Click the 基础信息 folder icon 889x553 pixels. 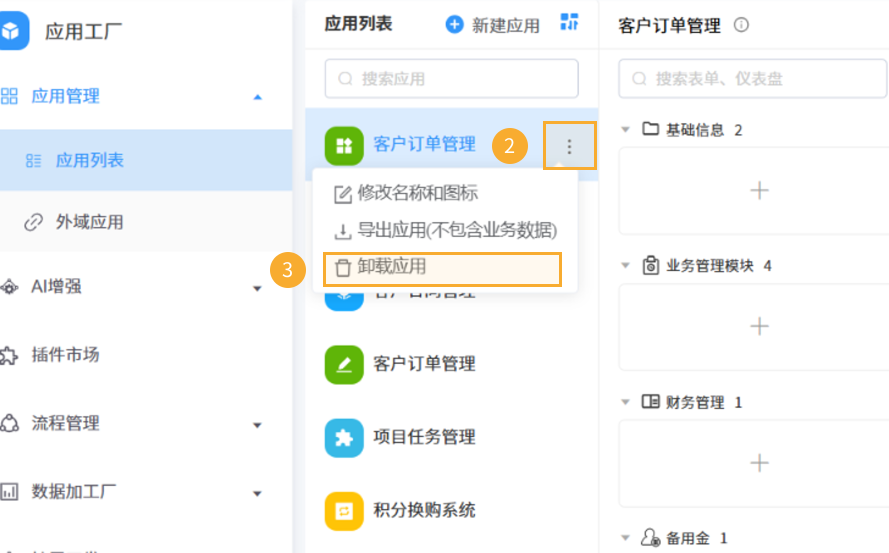point(650,129)
